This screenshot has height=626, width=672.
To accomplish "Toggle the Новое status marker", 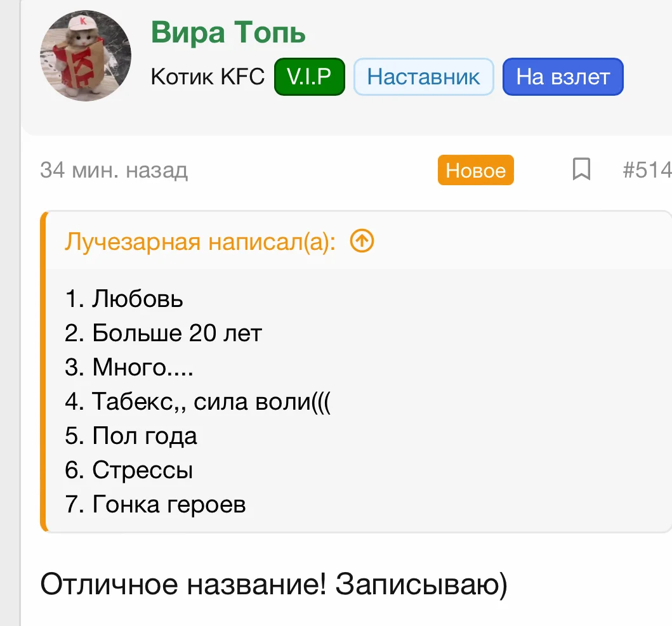I will [x=475, y=170].
